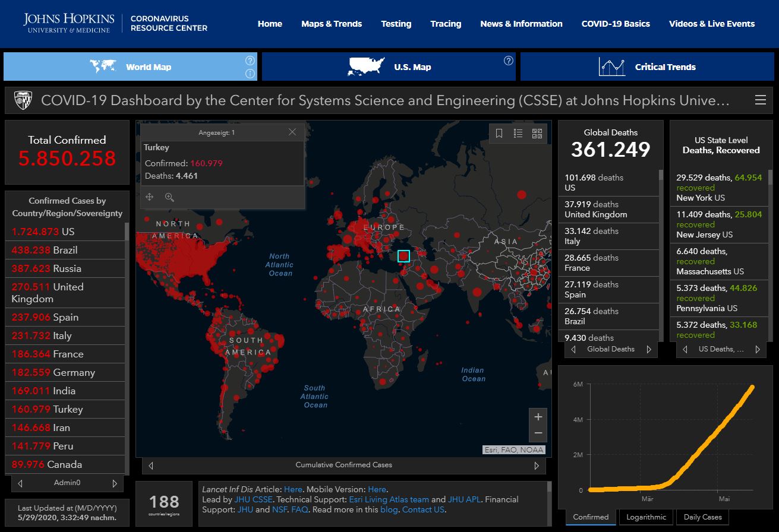This screenshot has height=532, width=779.
Task: Switch to the U.S. Map tab
Action: click(x=389, y=66)
